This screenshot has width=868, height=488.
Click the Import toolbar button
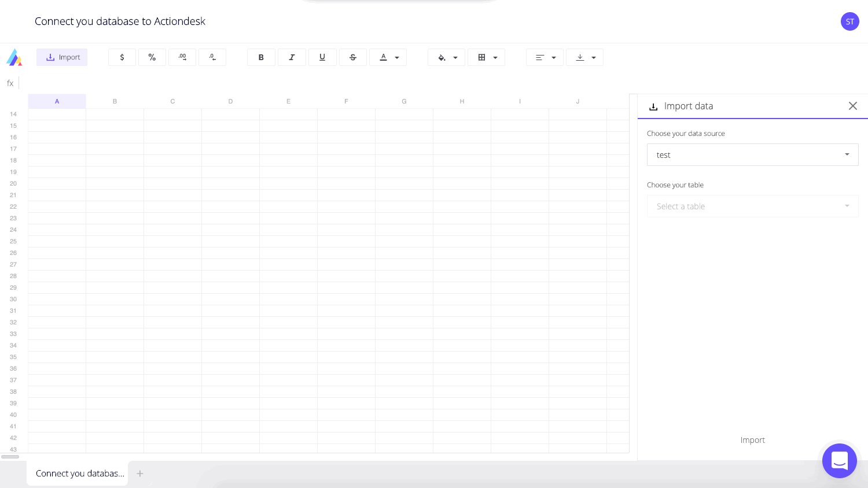coord(62,57)
